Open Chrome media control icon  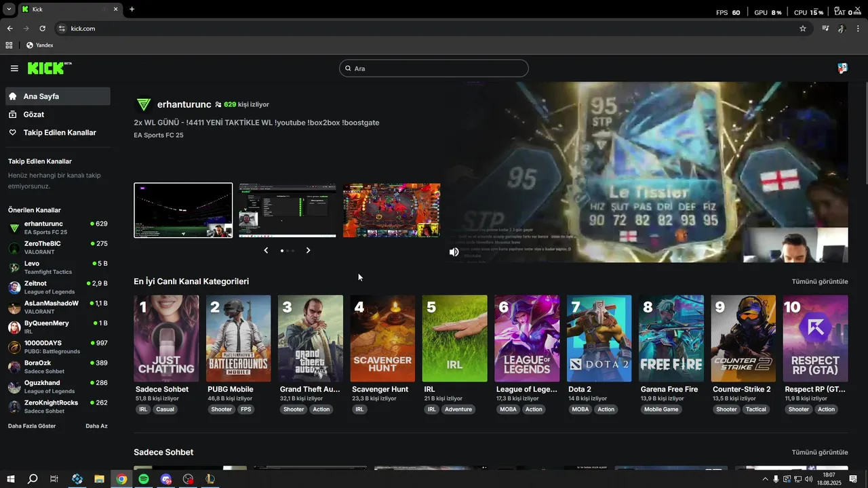[x=825, y=28]
